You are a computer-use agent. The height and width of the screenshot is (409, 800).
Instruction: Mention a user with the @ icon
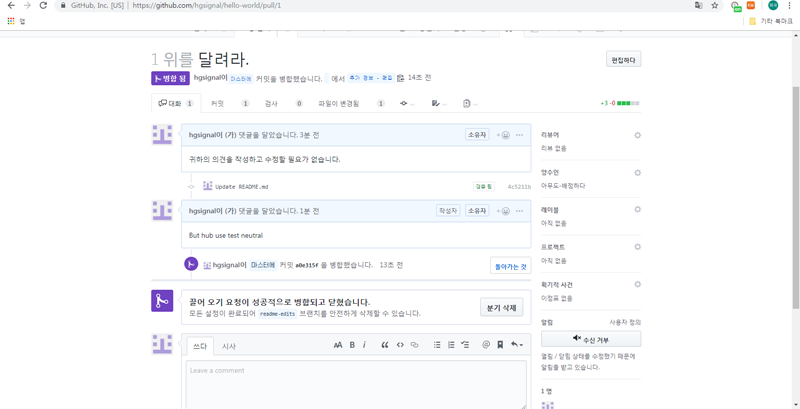click(x=486, y=345)
